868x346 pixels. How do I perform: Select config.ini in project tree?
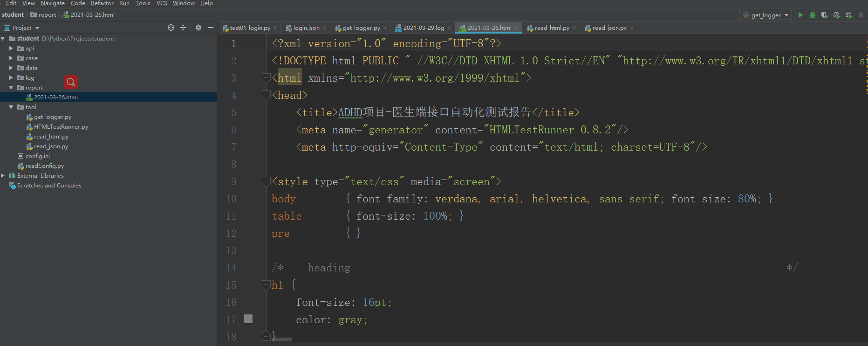pos(37,156)
